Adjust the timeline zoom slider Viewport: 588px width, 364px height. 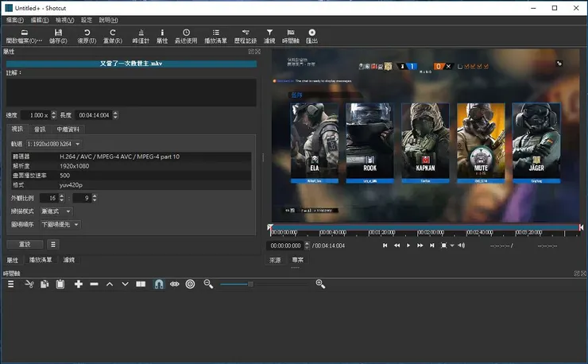click(x=250, y=284)
